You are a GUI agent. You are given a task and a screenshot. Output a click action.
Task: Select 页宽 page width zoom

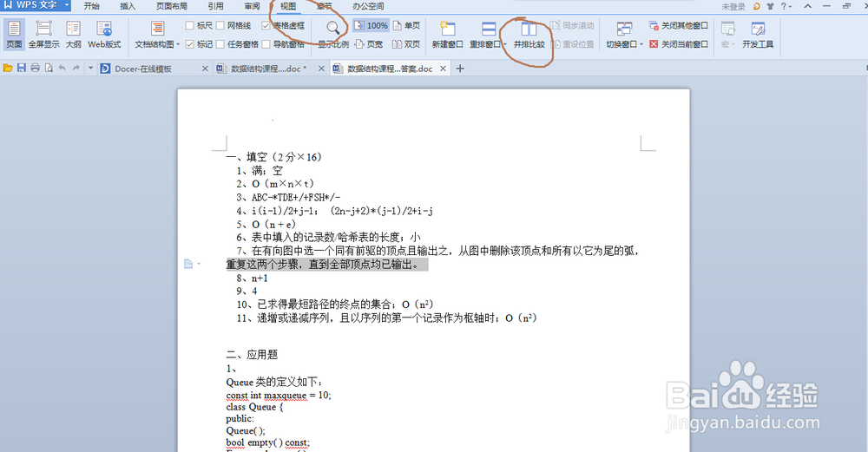click(x=369, y=43)
